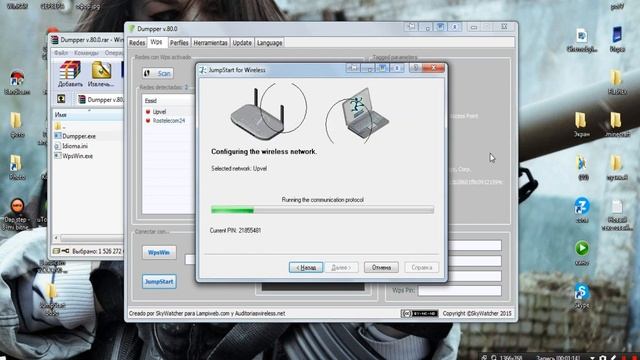Click the Copyright SkyWatcher 2015 text
This screenshot has height=360, width=640.
[477, 313]
